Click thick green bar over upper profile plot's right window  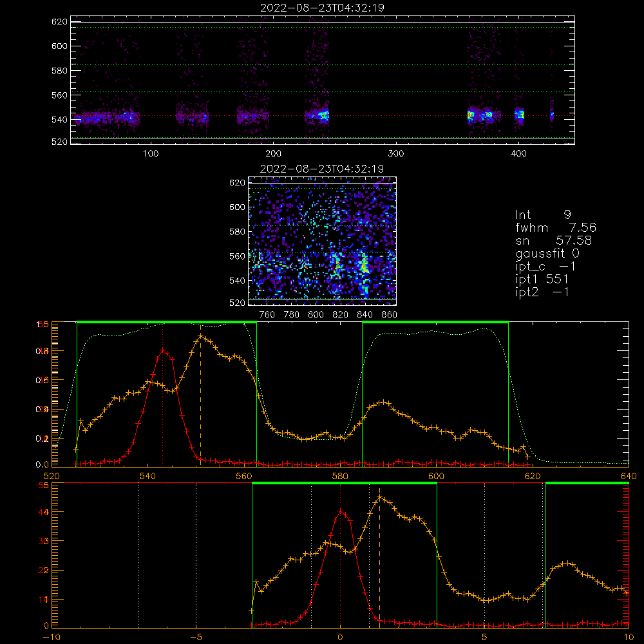(x=435, y=322)
